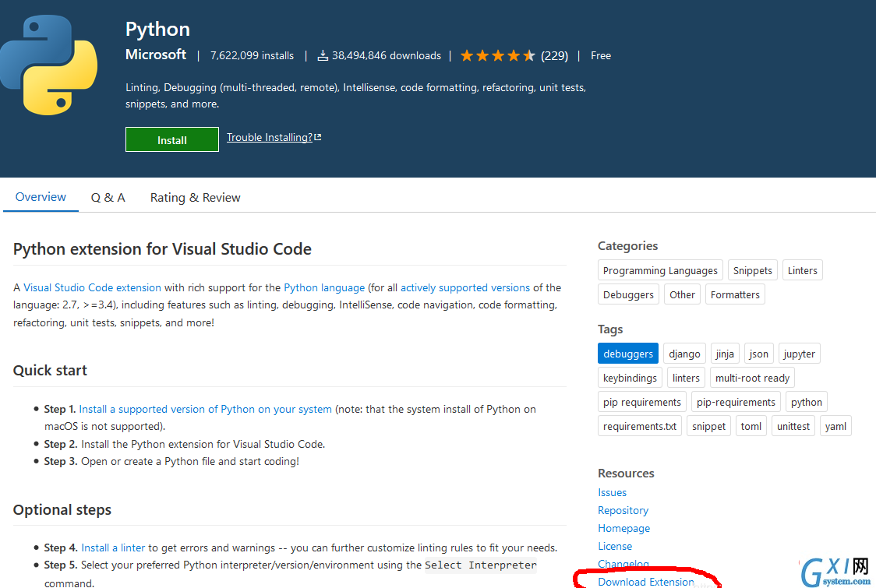Open the Trouble Installing? link
Screen dimensions: 876x588
pyautogui.click(x=274, y=137)
